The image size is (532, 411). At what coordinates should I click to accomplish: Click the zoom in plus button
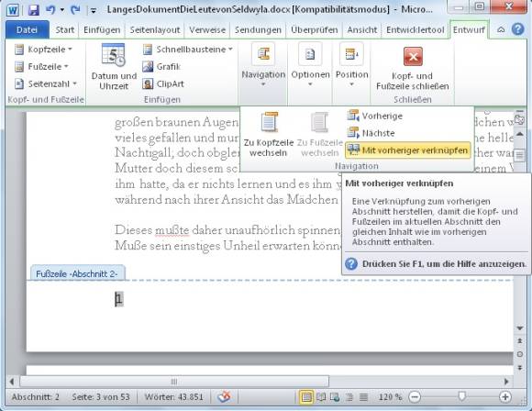pos(504,396)
